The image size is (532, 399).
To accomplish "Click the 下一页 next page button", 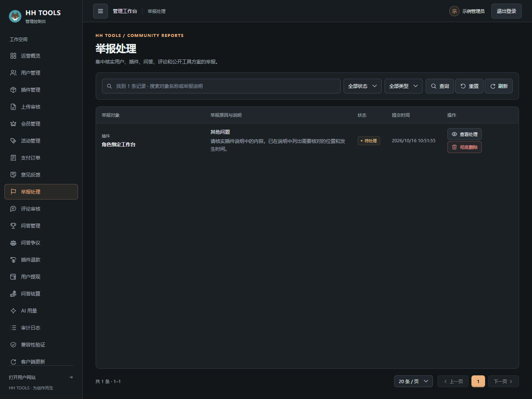I will click(503, 381).
